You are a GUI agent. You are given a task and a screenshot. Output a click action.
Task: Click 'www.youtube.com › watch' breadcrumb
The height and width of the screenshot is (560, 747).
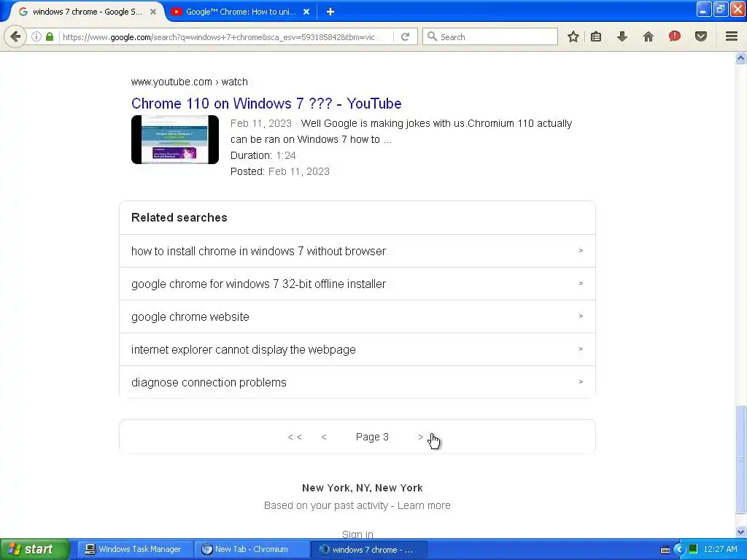point(189,82)
